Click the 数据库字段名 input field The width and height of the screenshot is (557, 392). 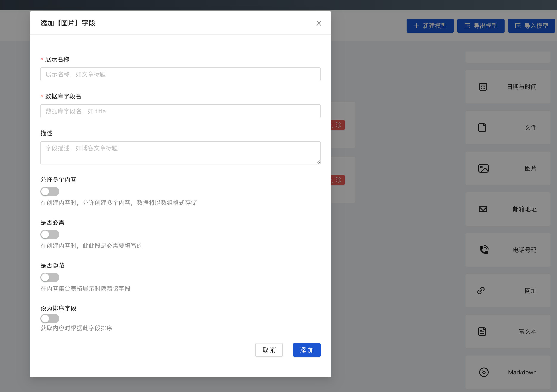[180, 111]
